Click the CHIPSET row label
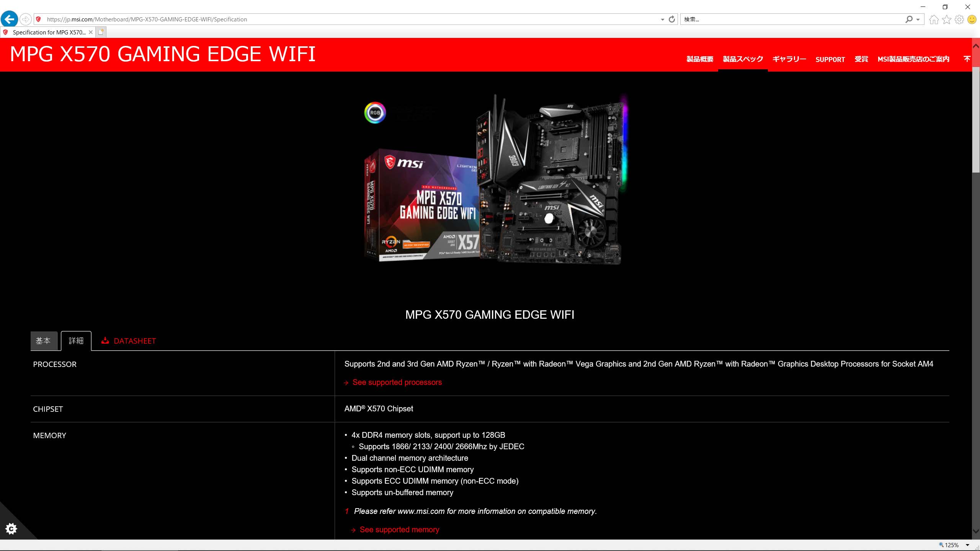Screen dimensions: 980x551 pyautogui.click(x=48, y=409)
